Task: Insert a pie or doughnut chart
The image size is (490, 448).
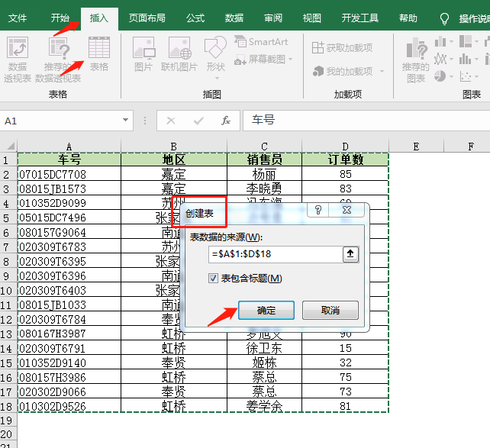Action: [440, 76]
